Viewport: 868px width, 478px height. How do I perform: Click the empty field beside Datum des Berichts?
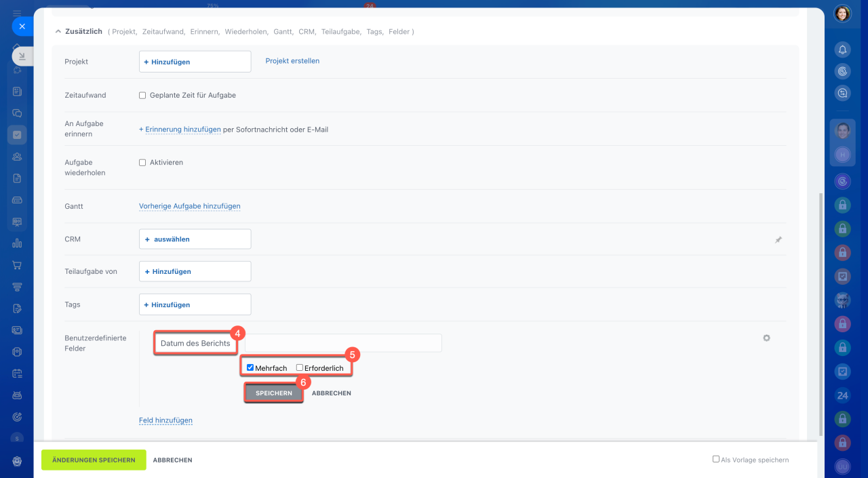343,343
